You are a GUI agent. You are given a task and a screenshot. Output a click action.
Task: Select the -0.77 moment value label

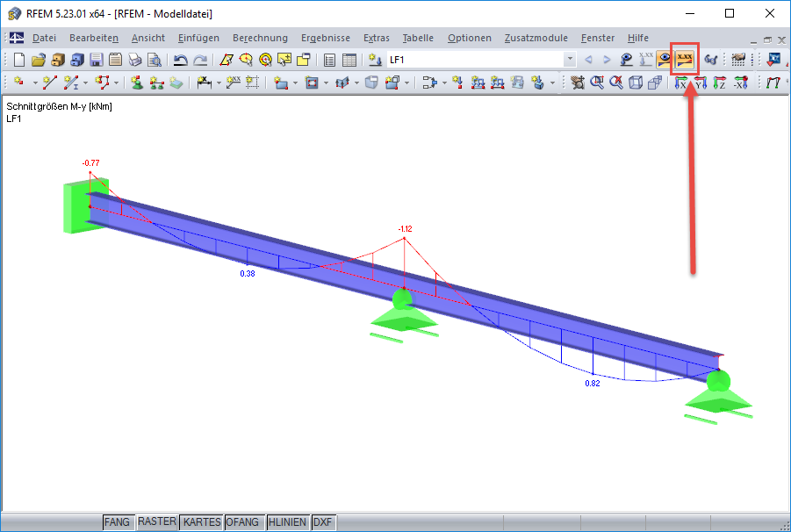coord(90,163)
